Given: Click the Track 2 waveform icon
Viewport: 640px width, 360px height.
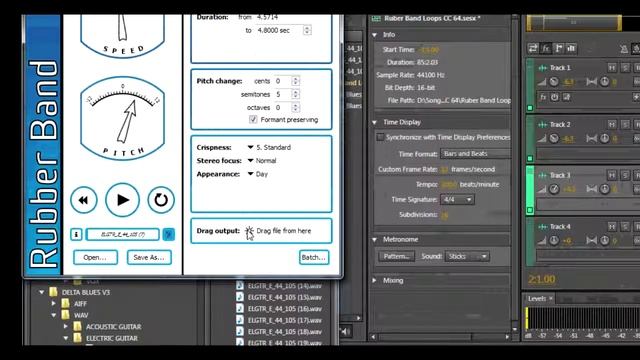Looking at the screenshot, I should coord(543,125).
